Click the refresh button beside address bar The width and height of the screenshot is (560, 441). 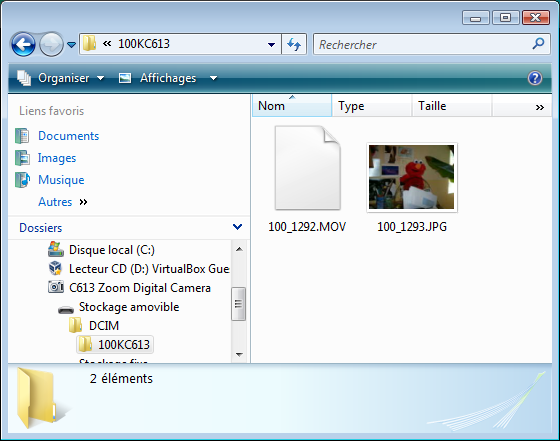tap(294, 45)
